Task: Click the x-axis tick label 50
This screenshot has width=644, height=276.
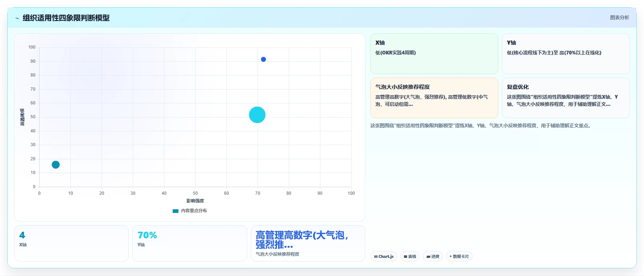Action: click(x=195, y=193)
